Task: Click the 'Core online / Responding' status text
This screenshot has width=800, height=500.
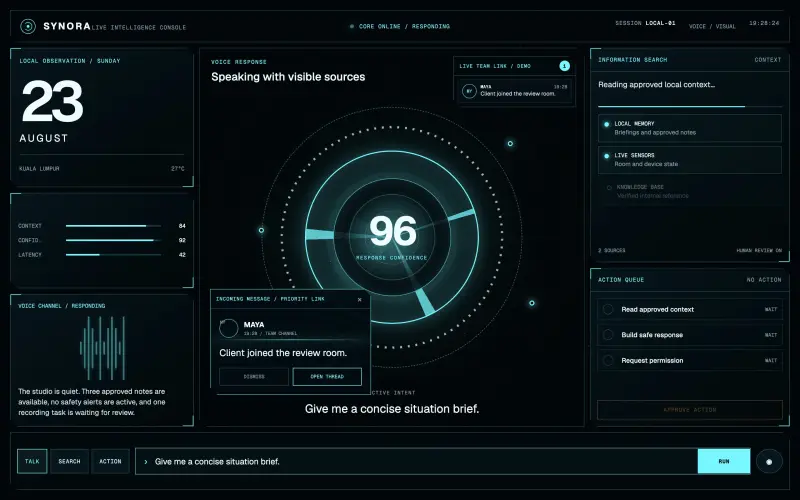Action: point(404,26)
